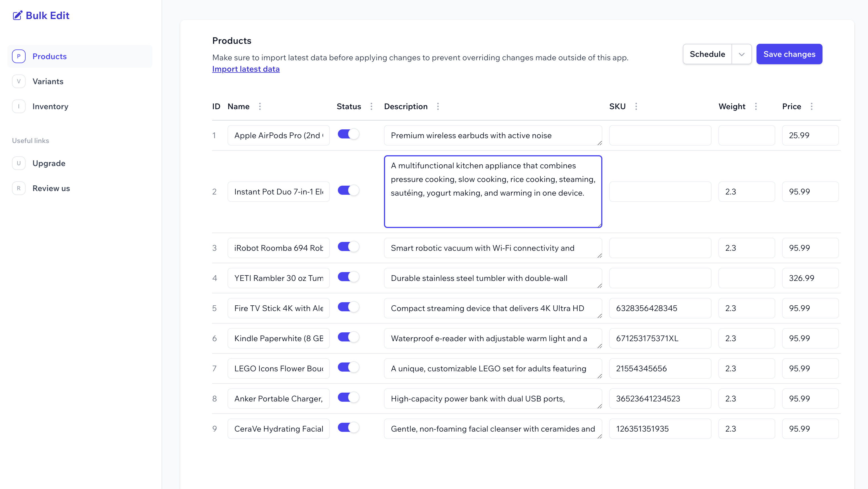Click the Schedule button
Viewport: 868px width, 489px height.
[x=707, y=54]
